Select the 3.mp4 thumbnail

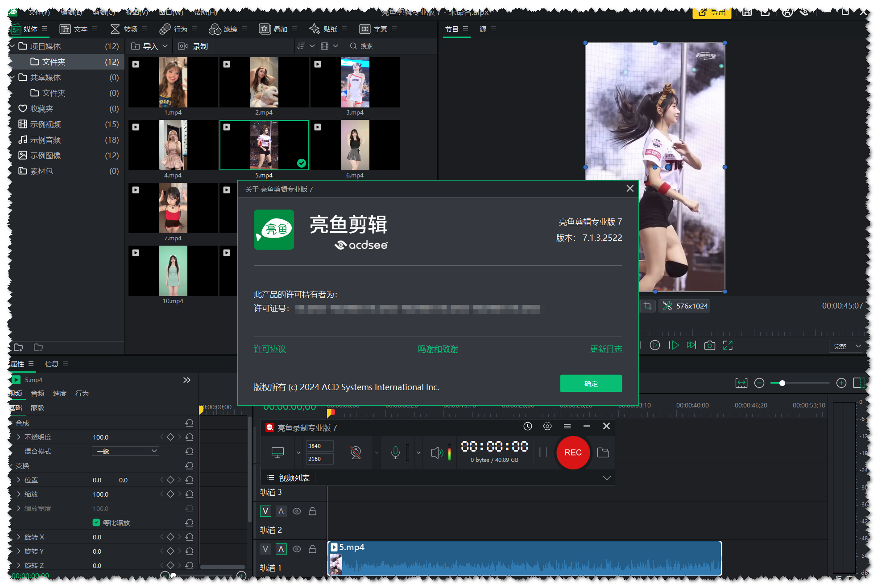(355, 82)
